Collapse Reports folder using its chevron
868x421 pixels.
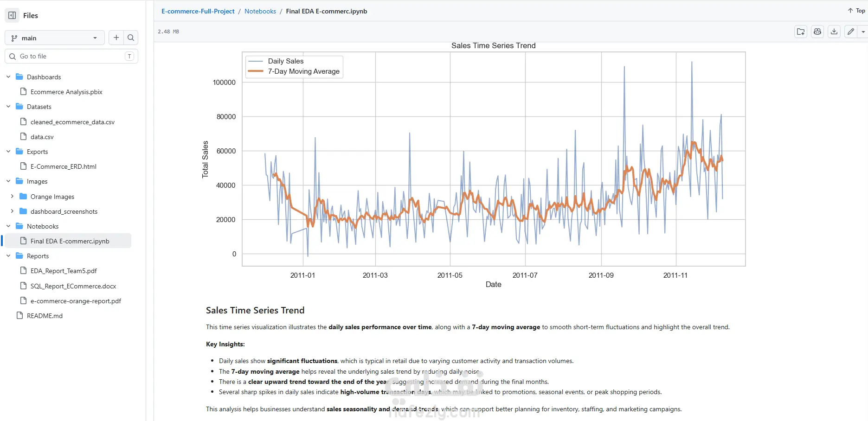[8, 256]
